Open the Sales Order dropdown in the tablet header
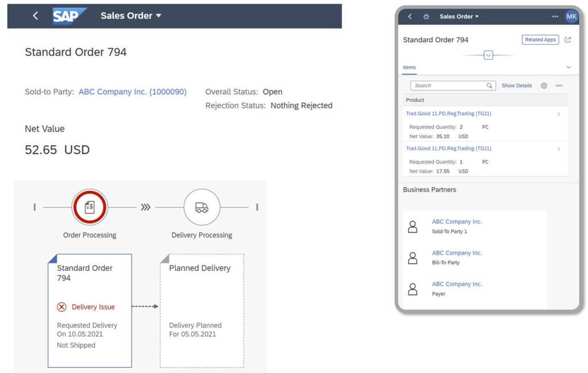 point(459,17)
